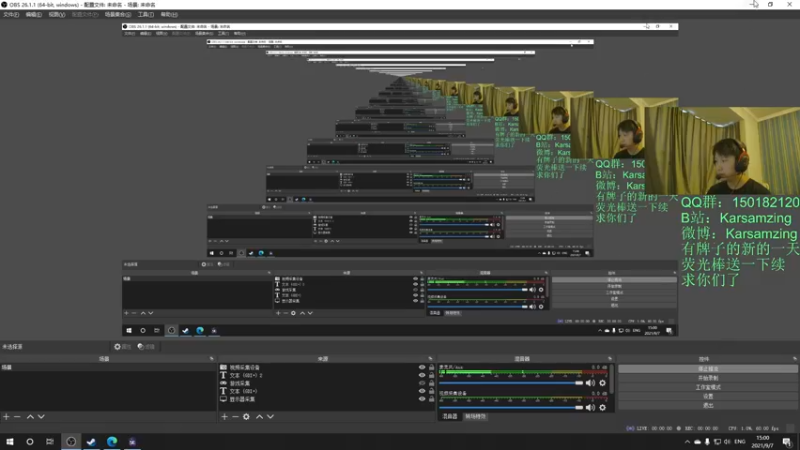Open the Windows Start menu
800x450 pixels.
point(10,442)
